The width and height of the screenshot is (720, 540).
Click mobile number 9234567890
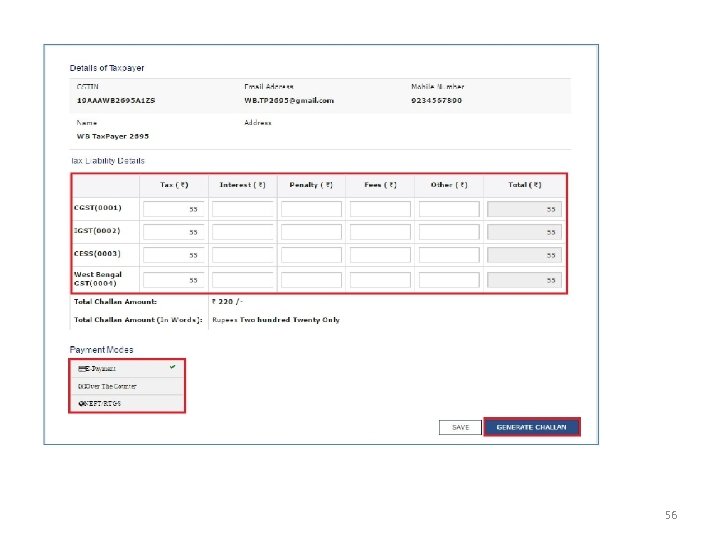coord(436,100)
